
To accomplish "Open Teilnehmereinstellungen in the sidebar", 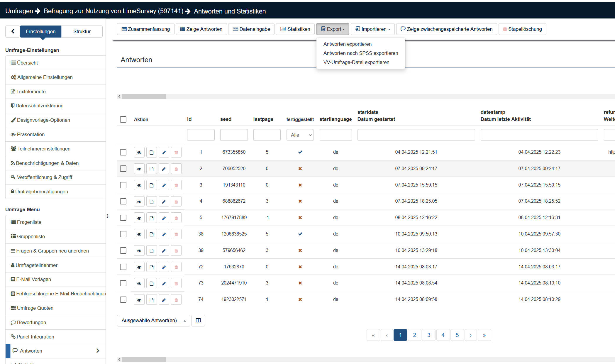I will 44,149.
